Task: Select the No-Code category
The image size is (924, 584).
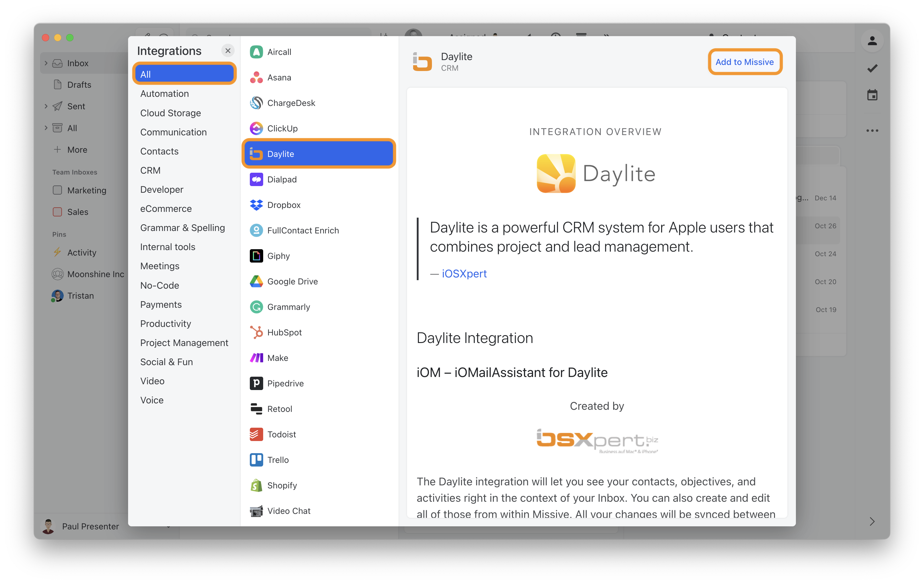Action: [184, 285]
